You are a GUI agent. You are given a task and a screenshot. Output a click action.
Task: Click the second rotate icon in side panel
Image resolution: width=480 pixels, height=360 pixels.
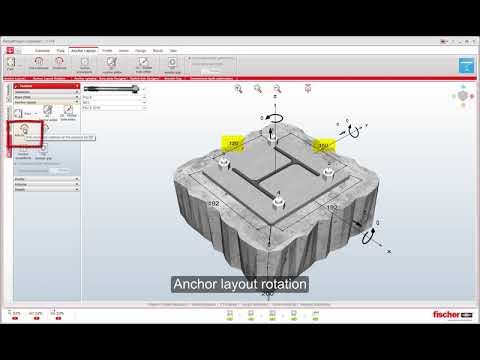tap(46, 128)
